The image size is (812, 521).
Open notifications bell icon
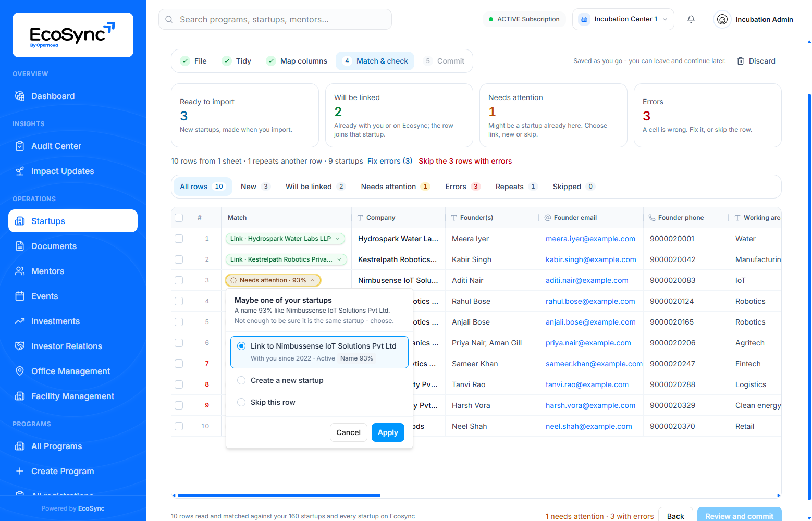click(691, 19)
